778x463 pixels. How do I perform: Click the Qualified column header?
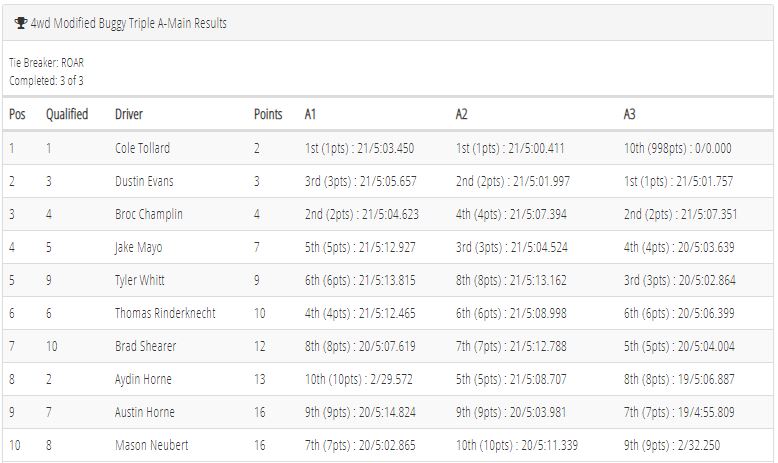pyautogui.click(x=67, y=114)
